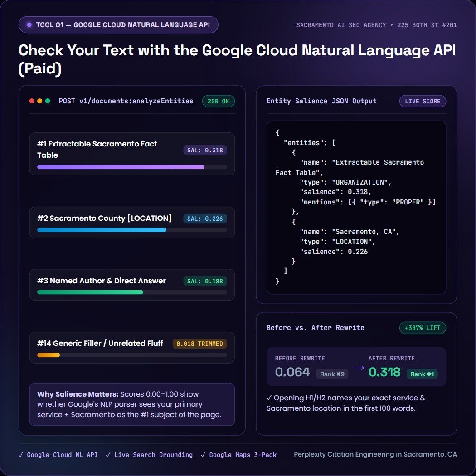Click the Opening H1/H2 checkmark note
Image resolution: width=476 pixels, height=476 pixels.
click(x=346, y=403)
